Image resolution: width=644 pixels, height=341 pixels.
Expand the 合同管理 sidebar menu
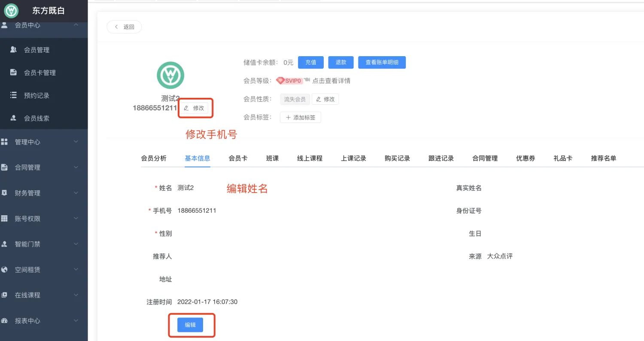click(76, 167)
